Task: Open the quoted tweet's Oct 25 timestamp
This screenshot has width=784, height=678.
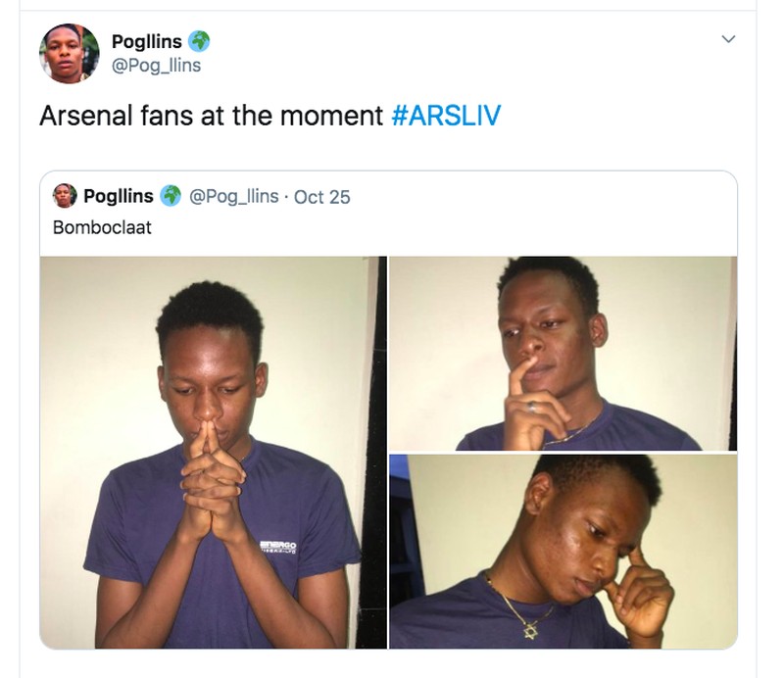Action: coord(321,196)
